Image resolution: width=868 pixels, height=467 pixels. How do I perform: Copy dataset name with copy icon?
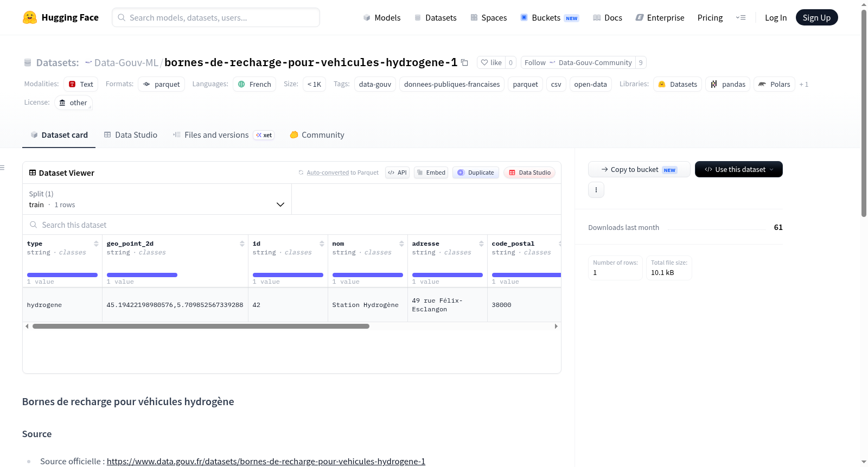(464, 63)
